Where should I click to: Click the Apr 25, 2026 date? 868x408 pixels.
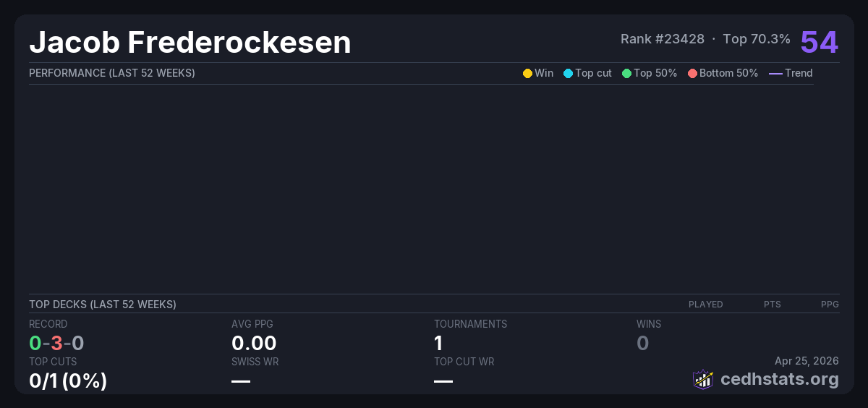(x=807, y=361)
